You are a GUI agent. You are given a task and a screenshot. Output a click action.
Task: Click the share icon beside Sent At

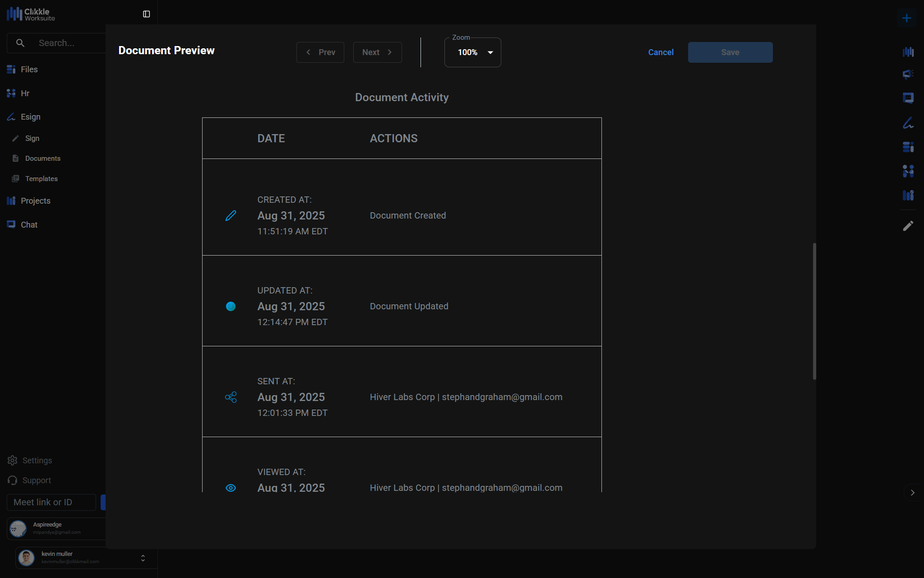231,397
